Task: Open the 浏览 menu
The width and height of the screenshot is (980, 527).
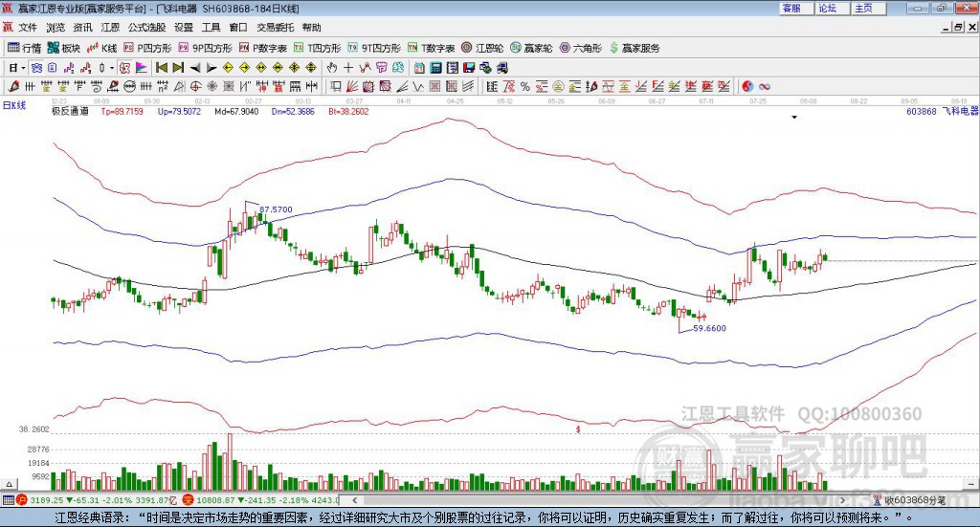Action: click(55, 28)
